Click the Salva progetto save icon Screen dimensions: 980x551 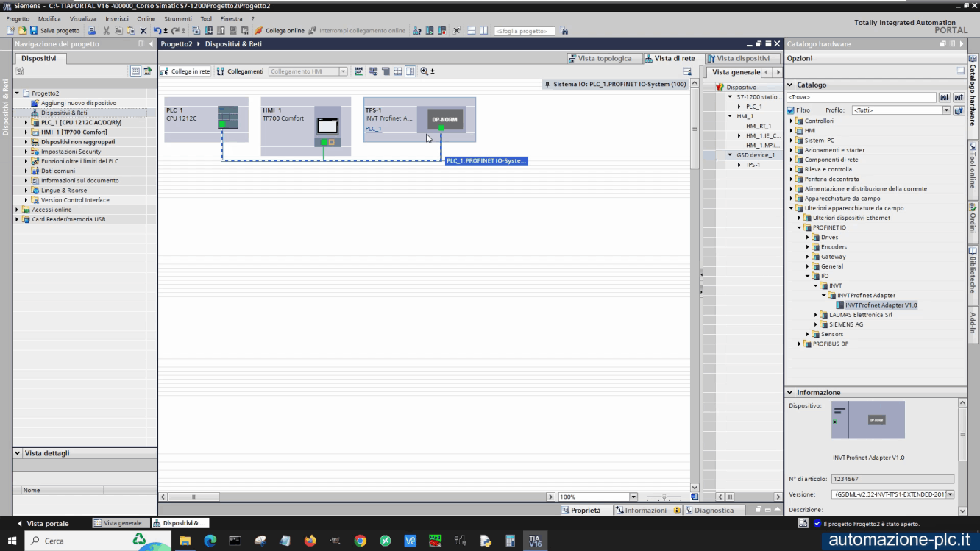point(33,31)
